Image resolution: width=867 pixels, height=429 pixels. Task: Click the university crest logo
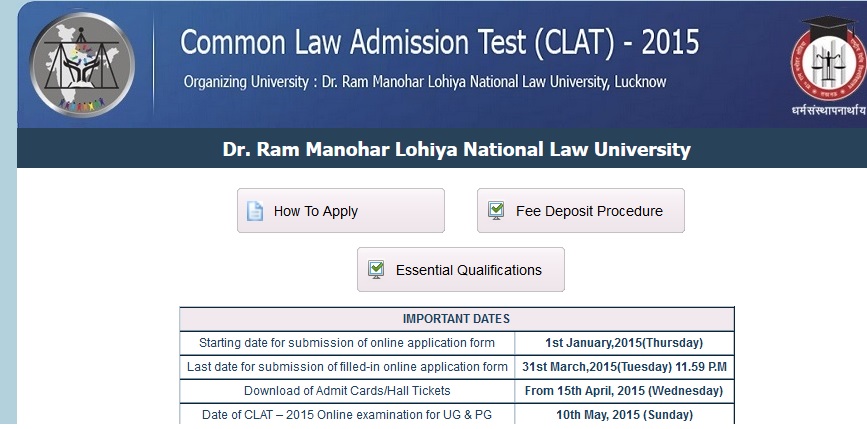828,59
